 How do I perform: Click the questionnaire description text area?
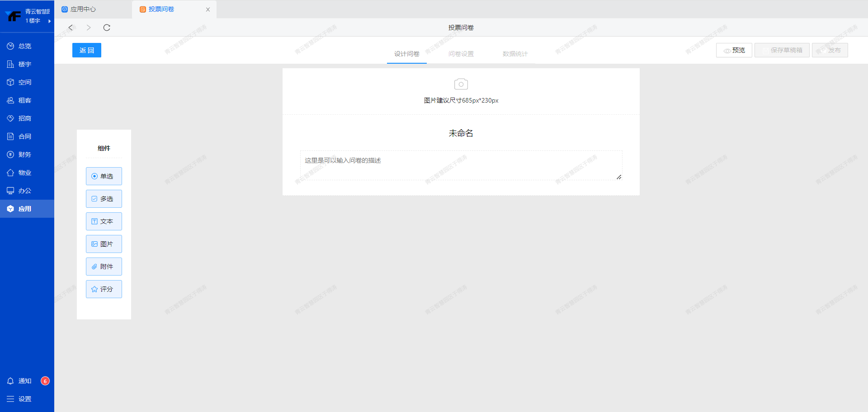tap(461, 165)
